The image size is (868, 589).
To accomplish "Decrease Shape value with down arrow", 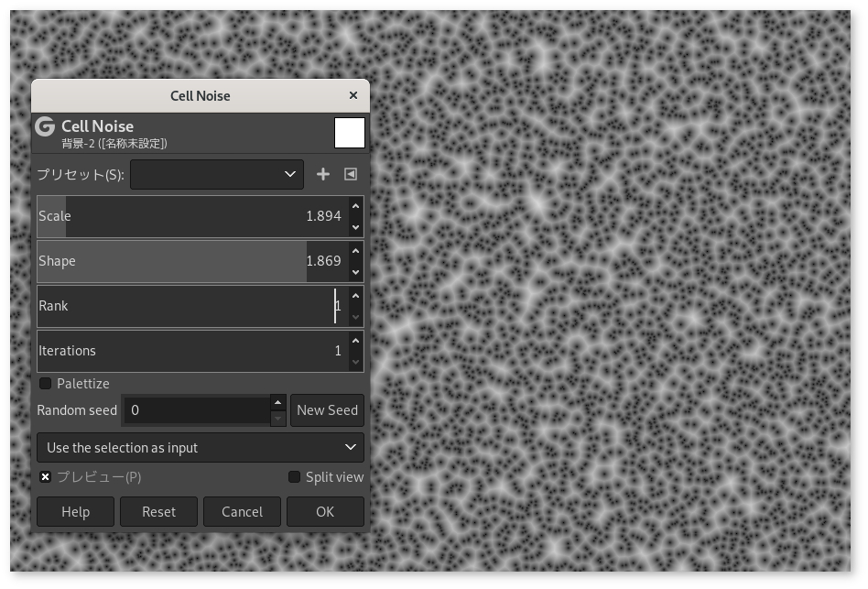I will point(355,272).
